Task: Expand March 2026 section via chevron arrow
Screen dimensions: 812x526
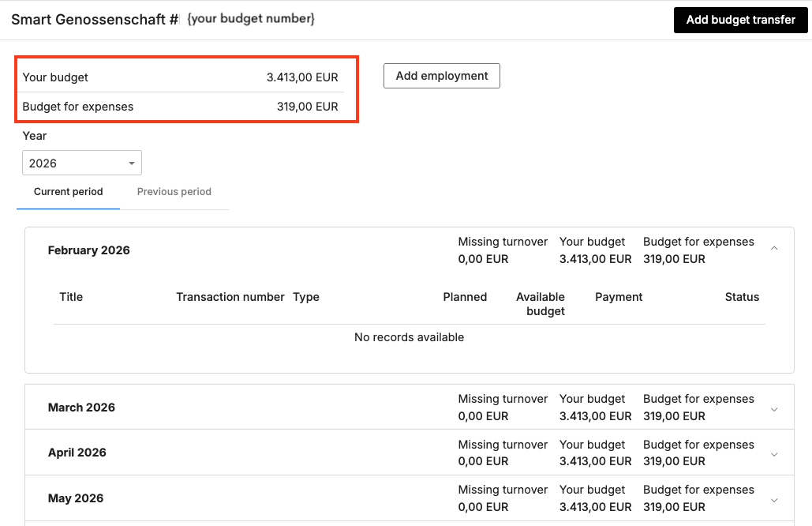Action: click(774, 409)
